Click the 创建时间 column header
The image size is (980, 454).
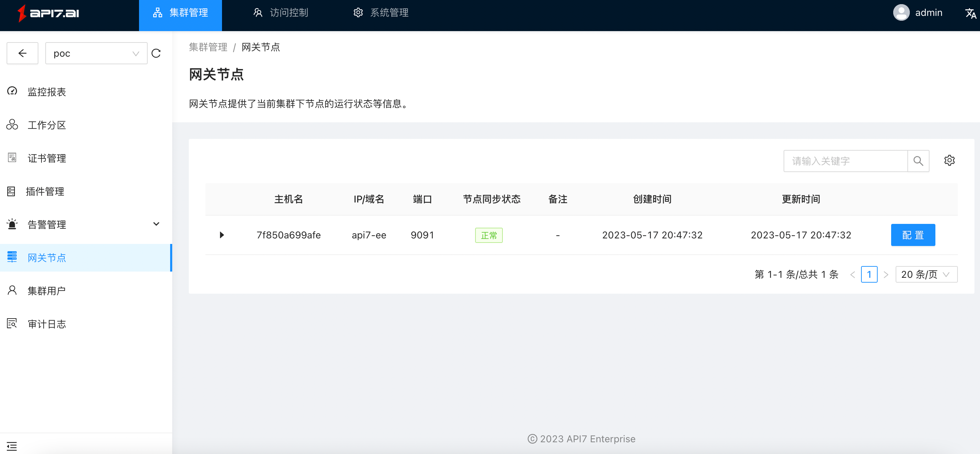pyautogui.click(x=653, y=199)
